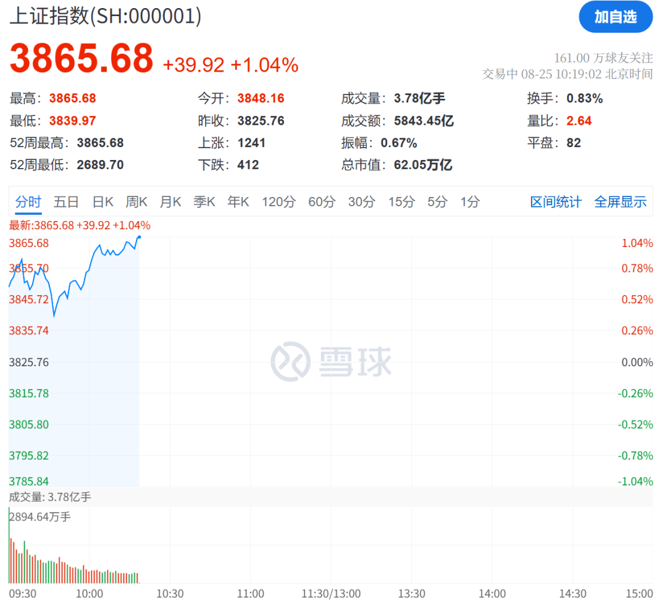Click the 52周最高 value
This screenshot has width=667, height=604.
100,143
